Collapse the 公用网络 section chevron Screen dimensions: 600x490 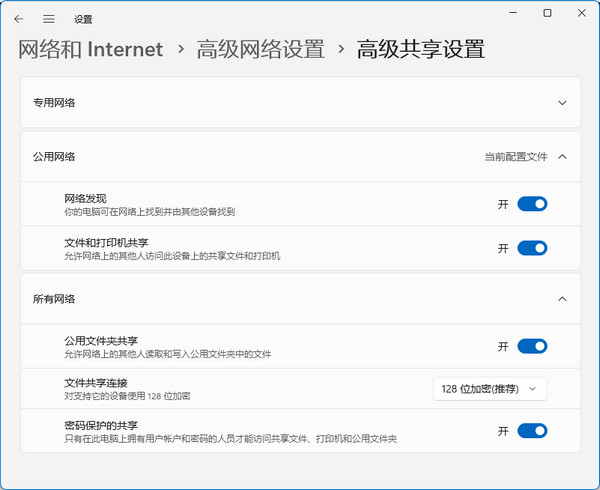point(562,156)
